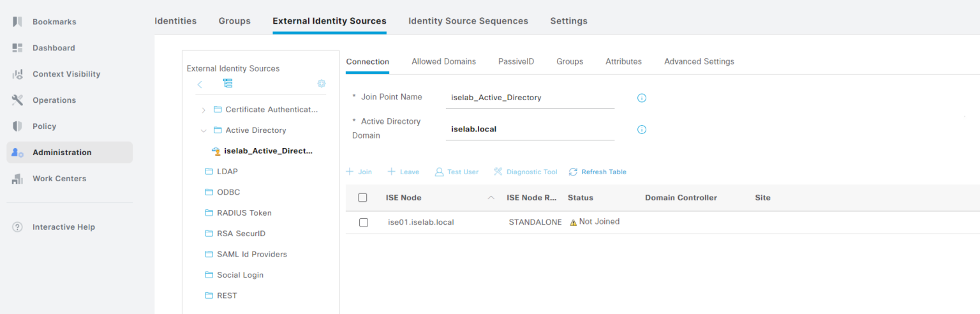Sort by ISE Node column arrow
Image resolution: width=980 pixels, height=314 pixels.
[491, 198]
